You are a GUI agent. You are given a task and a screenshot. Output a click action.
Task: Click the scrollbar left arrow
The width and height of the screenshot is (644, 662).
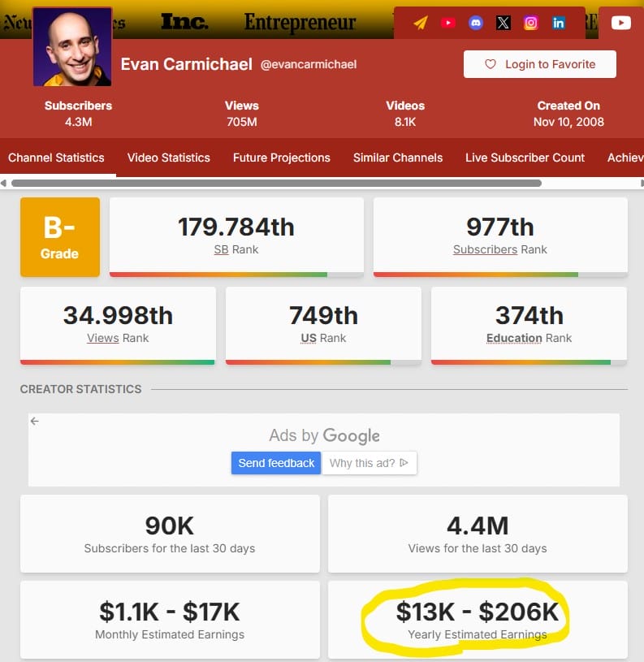click(x=3, y=184)
